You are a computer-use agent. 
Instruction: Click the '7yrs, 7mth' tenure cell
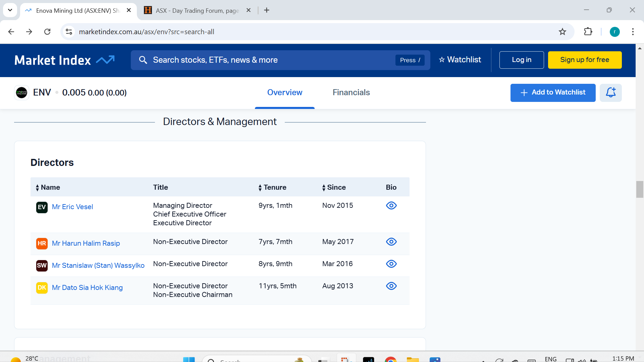[x=275, y=242]
